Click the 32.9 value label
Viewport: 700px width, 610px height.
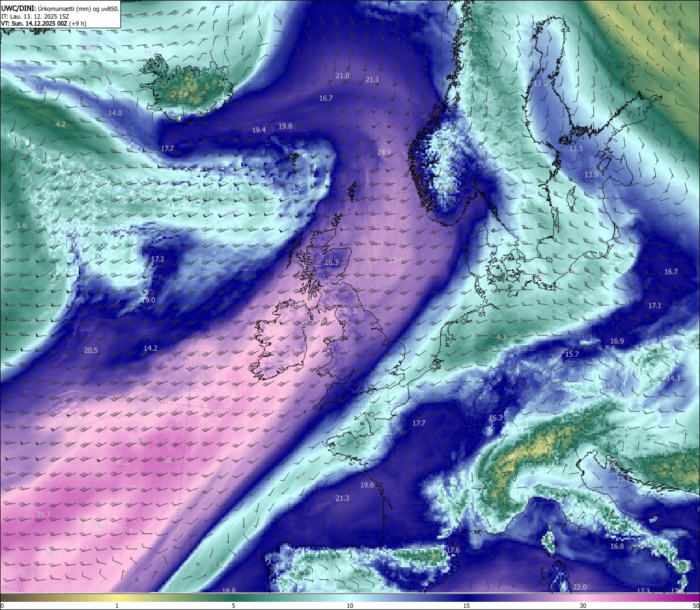tap(78, 419)
